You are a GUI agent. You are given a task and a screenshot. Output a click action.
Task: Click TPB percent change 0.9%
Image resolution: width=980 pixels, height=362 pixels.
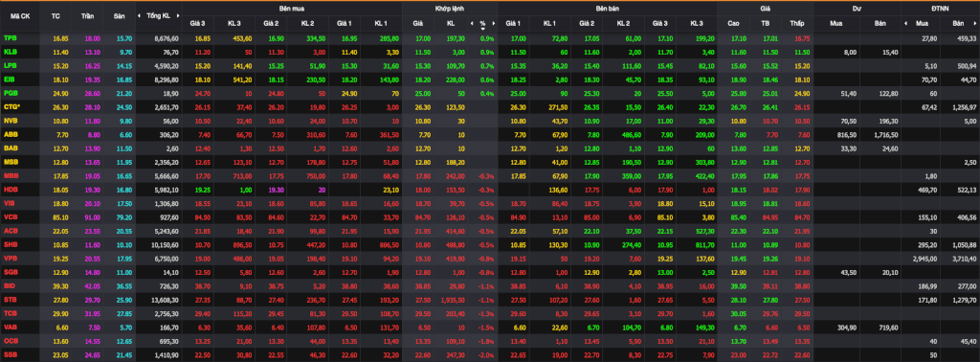(487, 38)
